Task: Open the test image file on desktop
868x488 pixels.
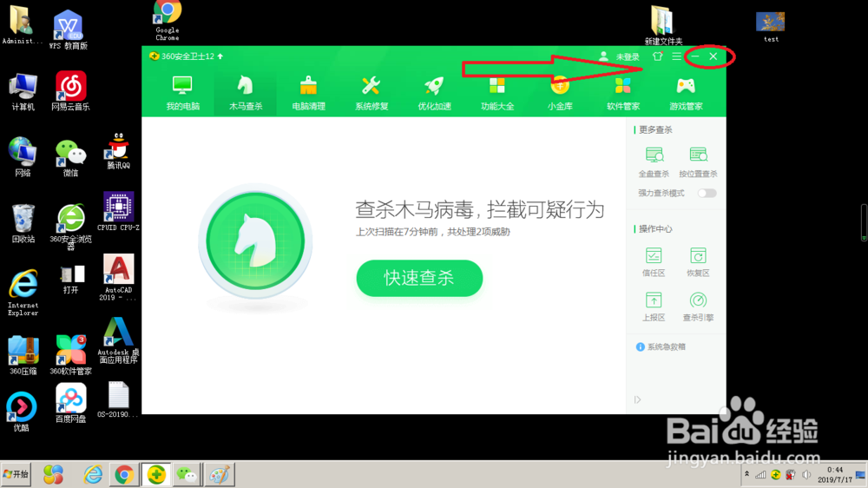Action: click(771, 27)
